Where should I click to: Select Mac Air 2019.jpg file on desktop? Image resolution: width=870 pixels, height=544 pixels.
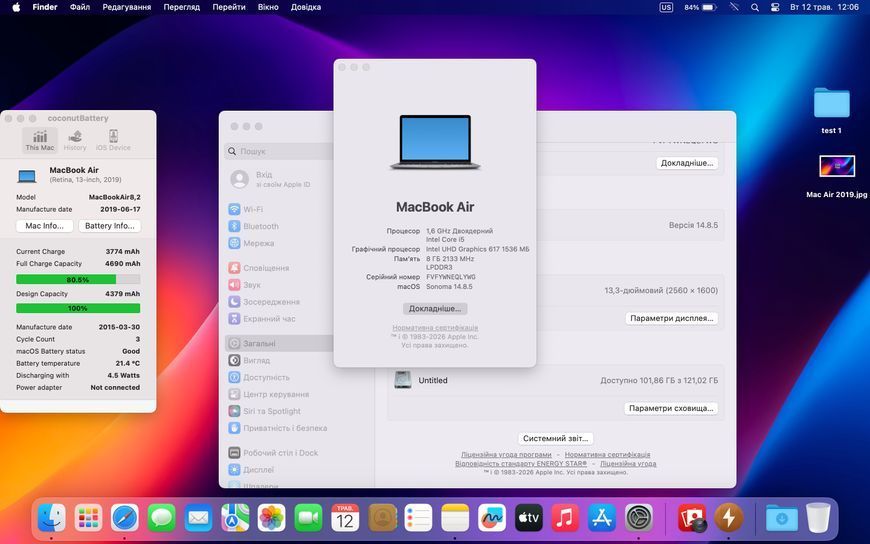[x=837, y=167]
